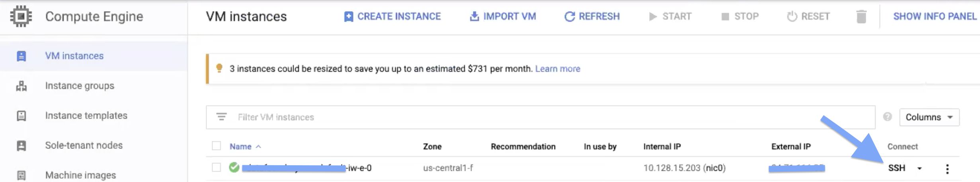Viewport: 980px width, 182px height.
Task: Open Instance groups in the sidebar
Action: 80,86
